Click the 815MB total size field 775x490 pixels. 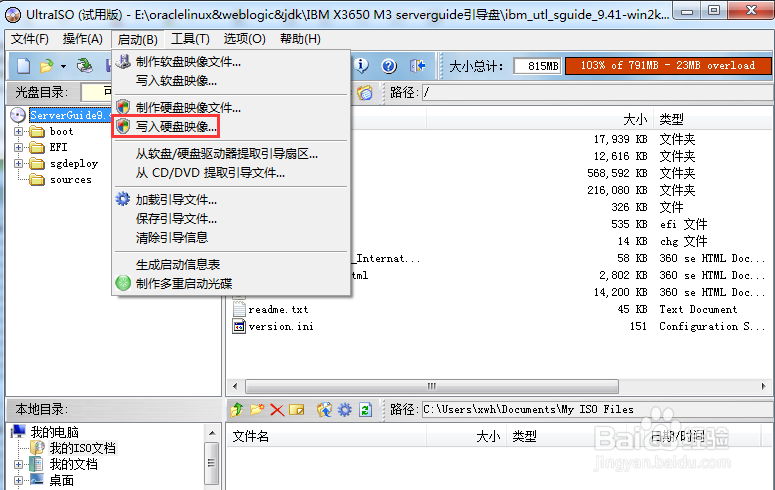[x=537, y=66]
